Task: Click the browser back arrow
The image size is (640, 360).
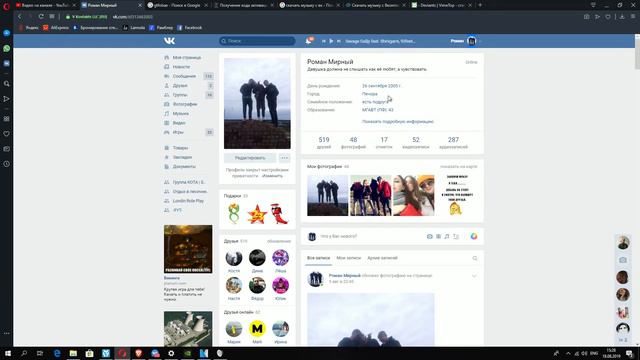Action: [x=19, y=16]
